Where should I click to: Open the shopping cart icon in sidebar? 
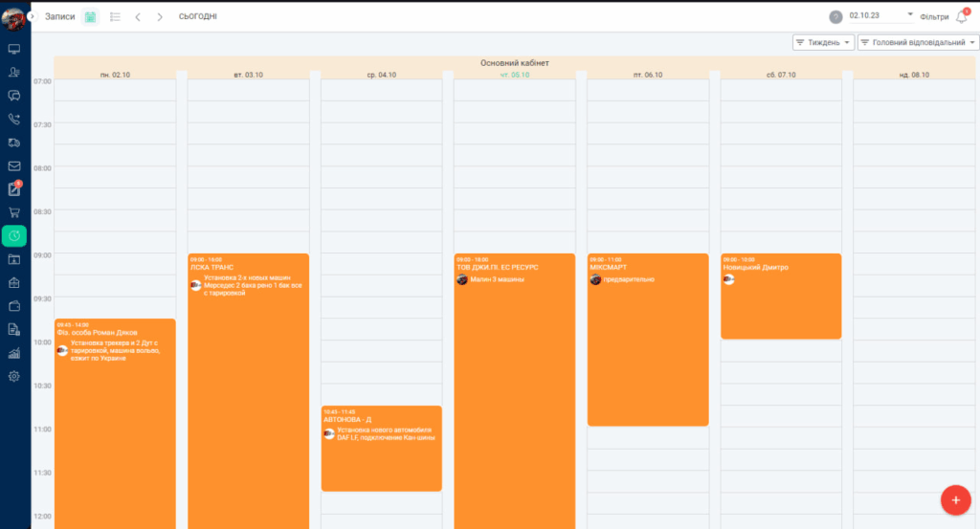pos(14,212)
